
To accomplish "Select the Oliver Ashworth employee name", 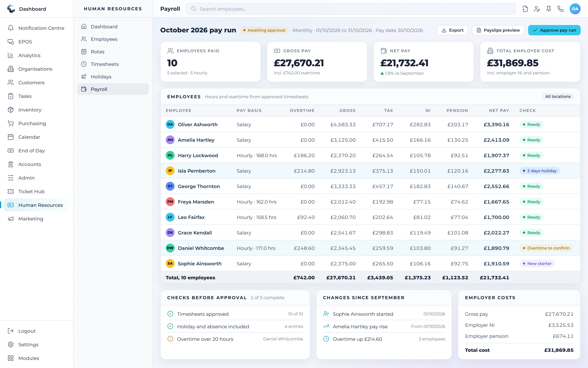I will (x=198, y=125).
